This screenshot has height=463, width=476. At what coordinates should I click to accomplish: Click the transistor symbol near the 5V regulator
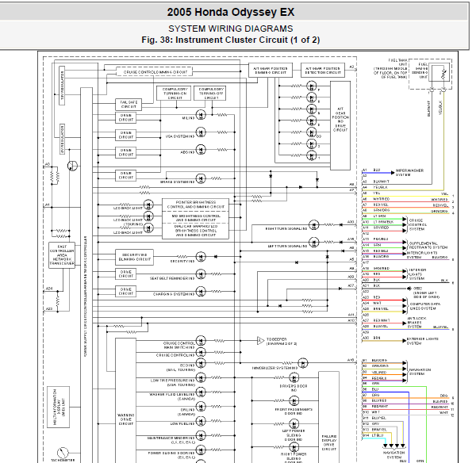pos(72,166)
